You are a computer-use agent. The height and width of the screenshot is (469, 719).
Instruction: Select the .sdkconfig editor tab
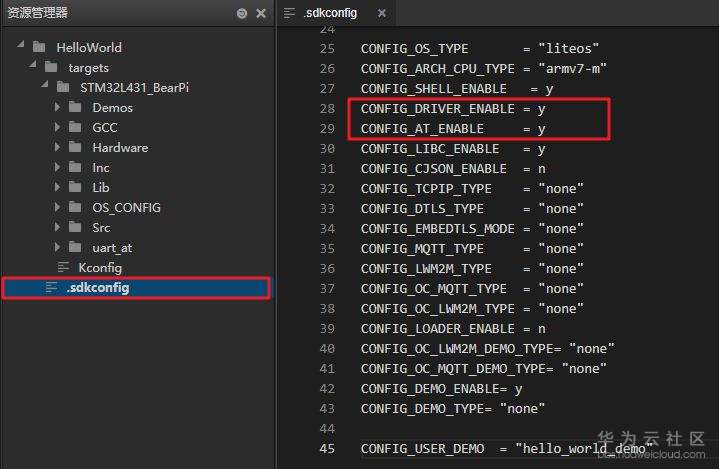[335, 13]
